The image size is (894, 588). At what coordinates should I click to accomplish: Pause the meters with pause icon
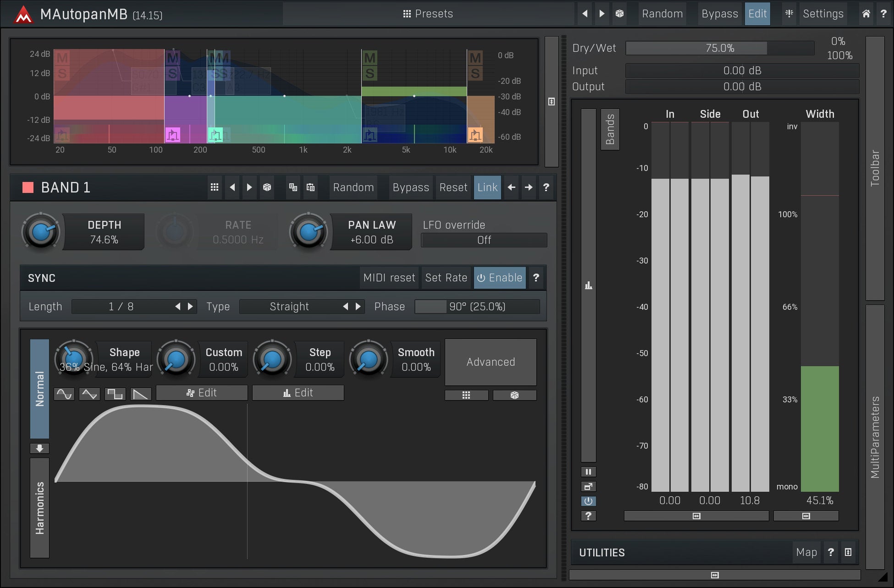coord(588,472)
